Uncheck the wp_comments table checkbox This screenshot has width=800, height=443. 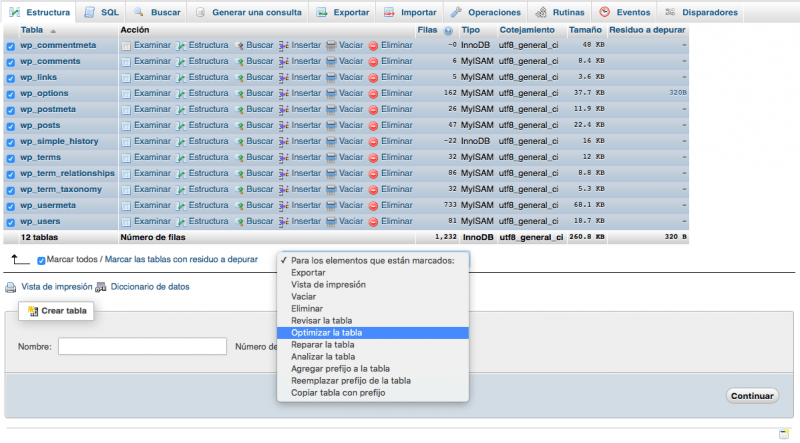click(x=11, y=62)
